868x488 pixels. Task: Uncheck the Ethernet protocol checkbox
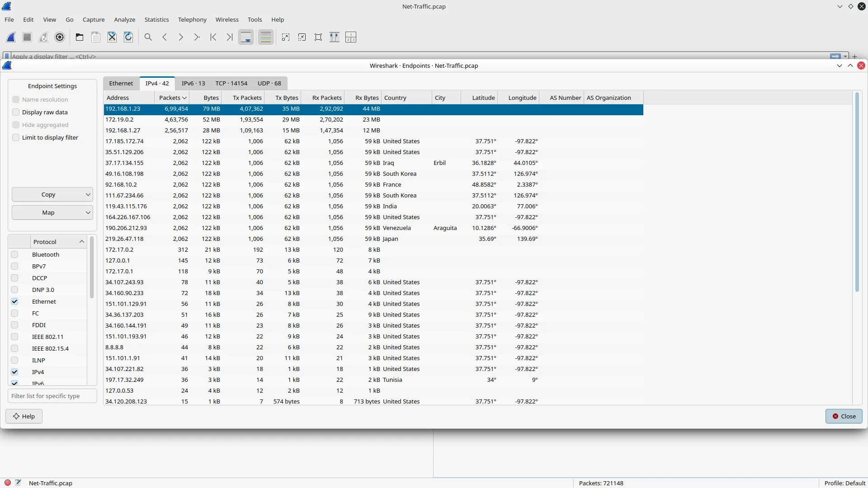click(14, 301)
